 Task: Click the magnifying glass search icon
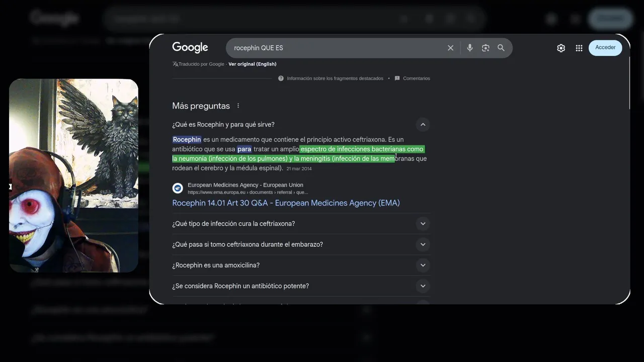click(501, 48)
